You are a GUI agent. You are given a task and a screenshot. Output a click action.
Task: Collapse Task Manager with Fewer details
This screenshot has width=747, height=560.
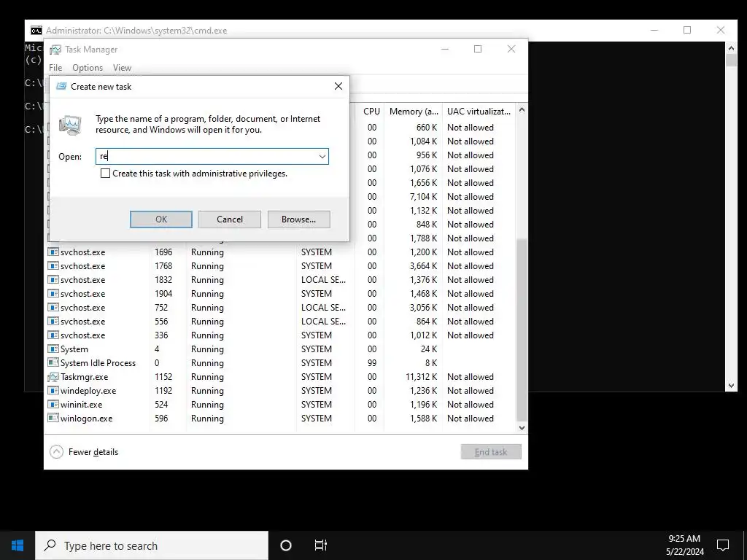pos(84,452)
